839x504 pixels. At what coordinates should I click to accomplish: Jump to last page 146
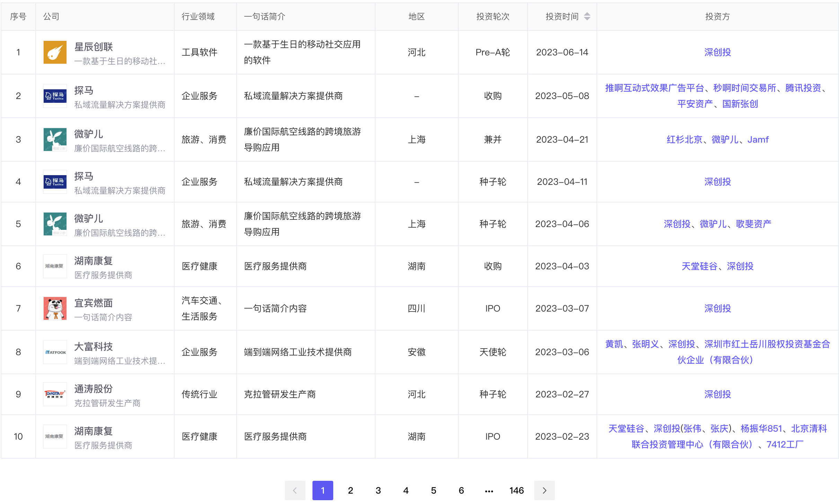point(516,490)
